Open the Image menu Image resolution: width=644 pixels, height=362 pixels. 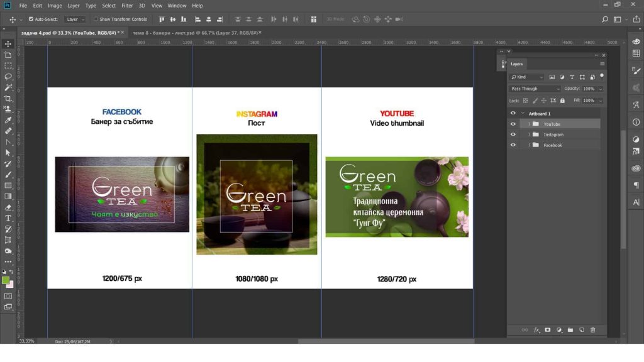pos(55,6)
